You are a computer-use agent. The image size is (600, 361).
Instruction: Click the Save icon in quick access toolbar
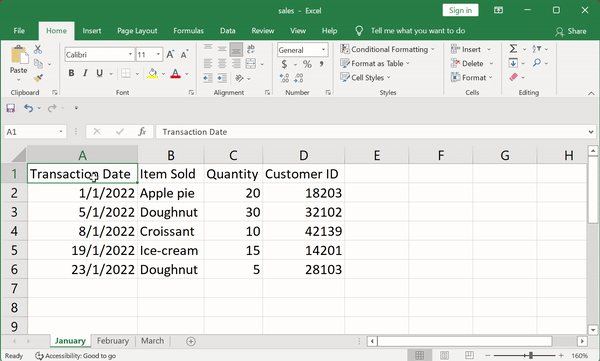coord(11,108)
